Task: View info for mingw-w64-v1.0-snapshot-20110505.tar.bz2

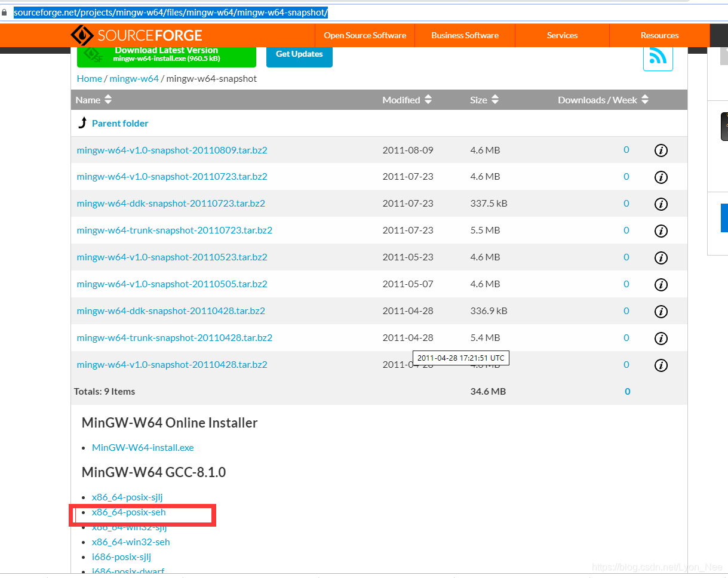Action: click(661, 285)
